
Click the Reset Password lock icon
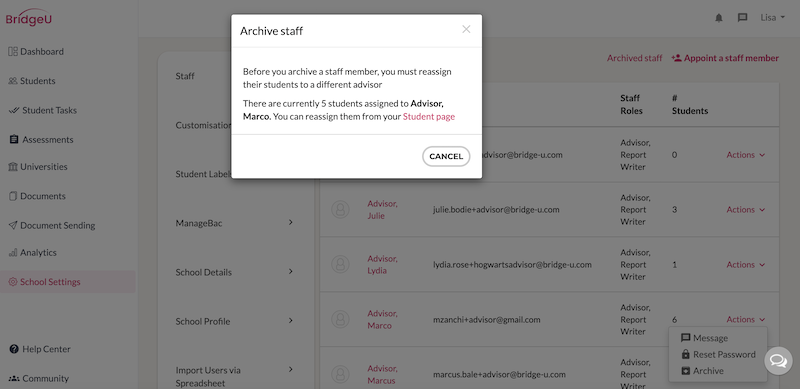[686, 354]
